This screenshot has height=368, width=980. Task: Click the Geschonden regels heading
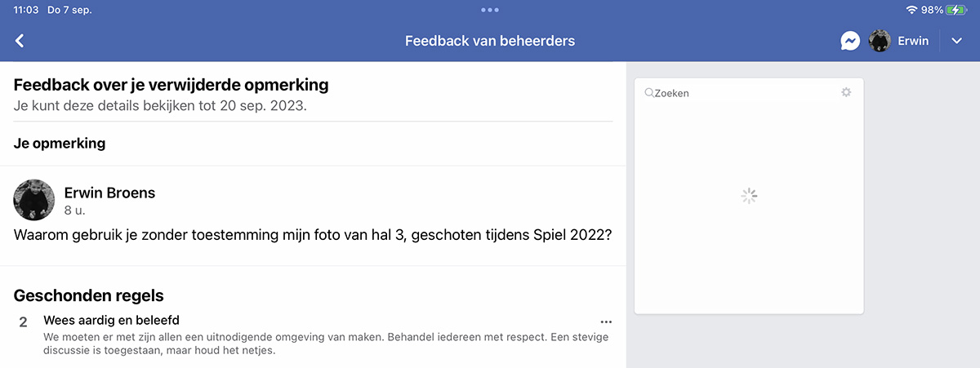pos(89,295)
